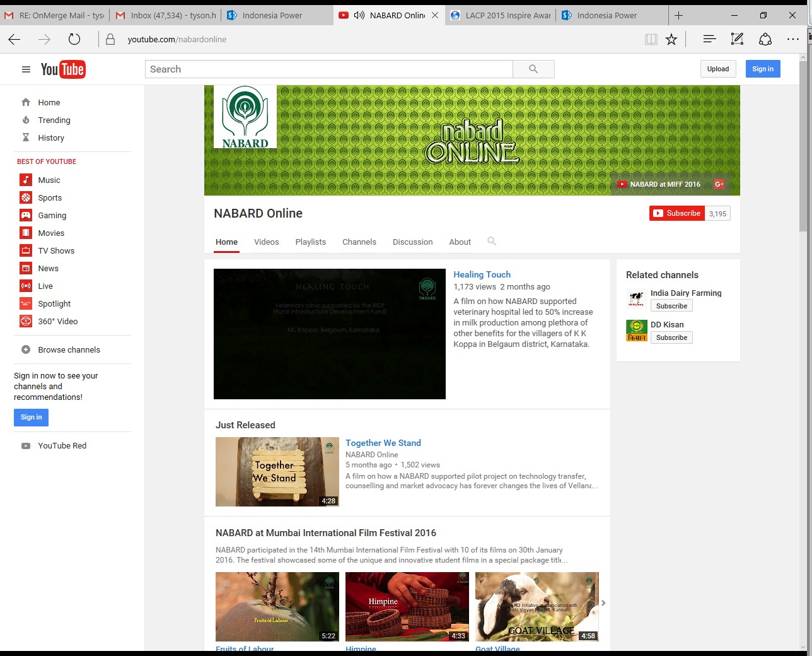
Task: Search within channel using magnifier icon
Action: coord(492,241)
